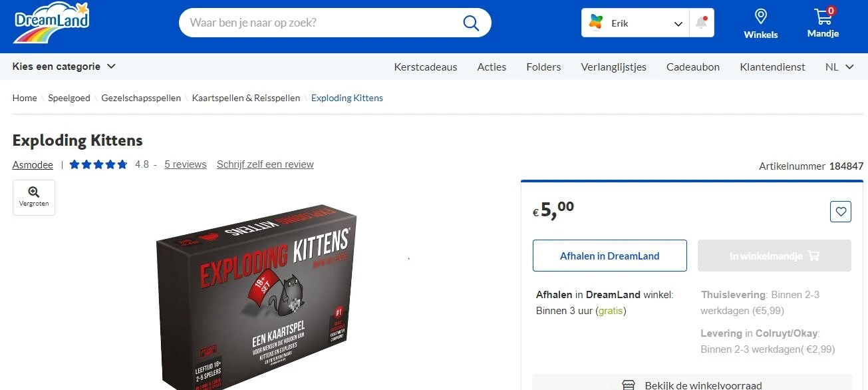
Task: Expand the Kies een categorie menu
Action: tap(64, 67)
